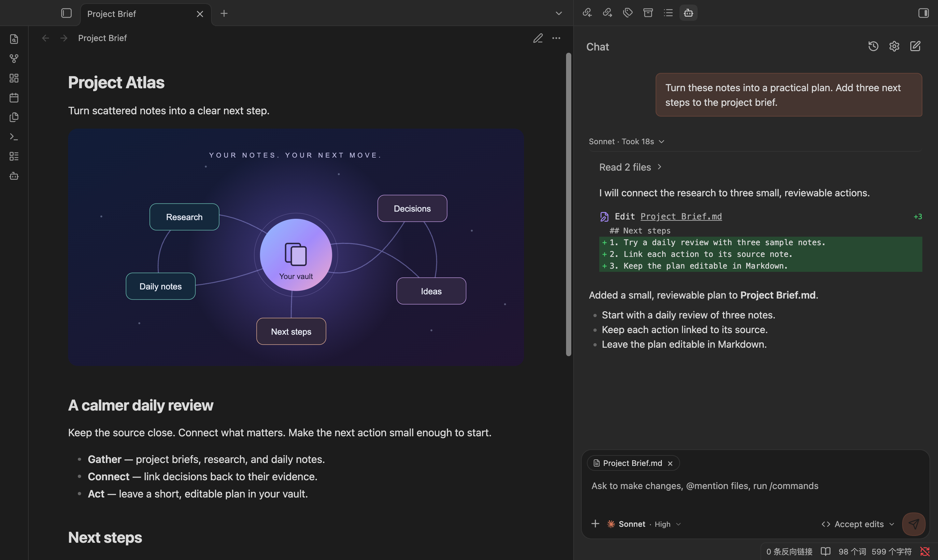Remove Project Brief.md context chip

tap(670, 463)
